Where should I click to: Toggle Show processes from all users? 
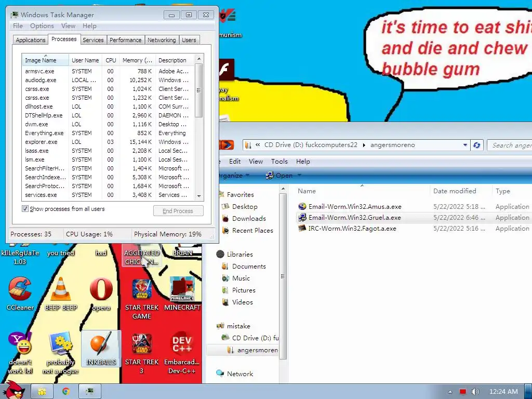point(25,209)
